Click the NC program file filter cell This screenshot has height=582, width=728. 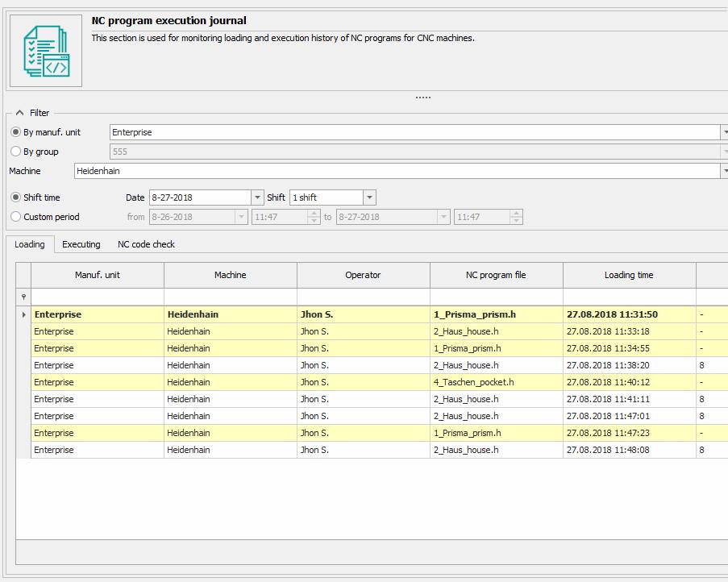497,297
